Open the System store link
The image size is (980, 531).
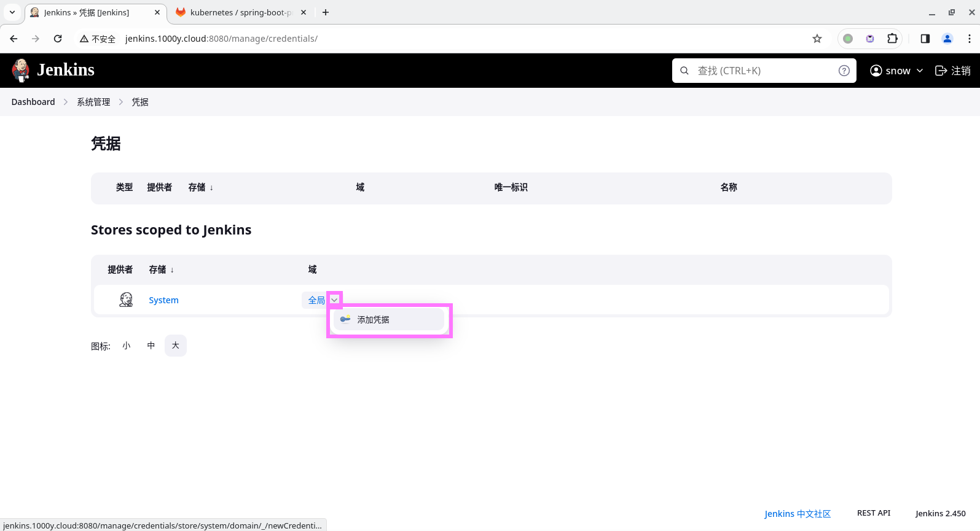coord(163,300)
